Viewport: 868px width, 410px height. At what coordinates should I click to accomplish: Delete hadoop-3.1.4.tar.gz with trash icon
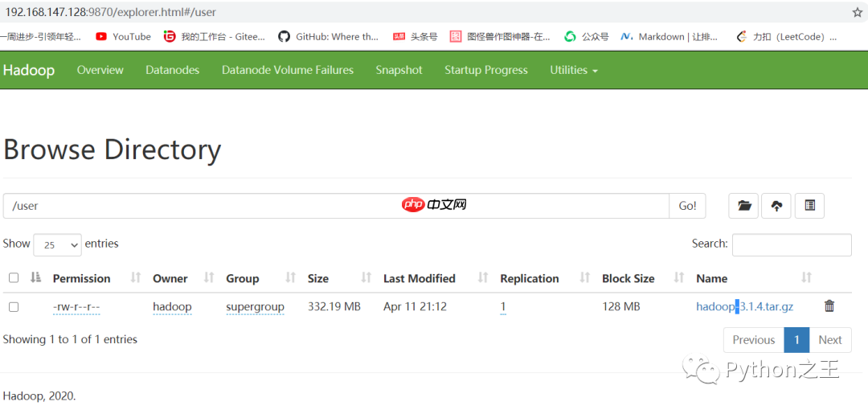[x=829, y=305]
